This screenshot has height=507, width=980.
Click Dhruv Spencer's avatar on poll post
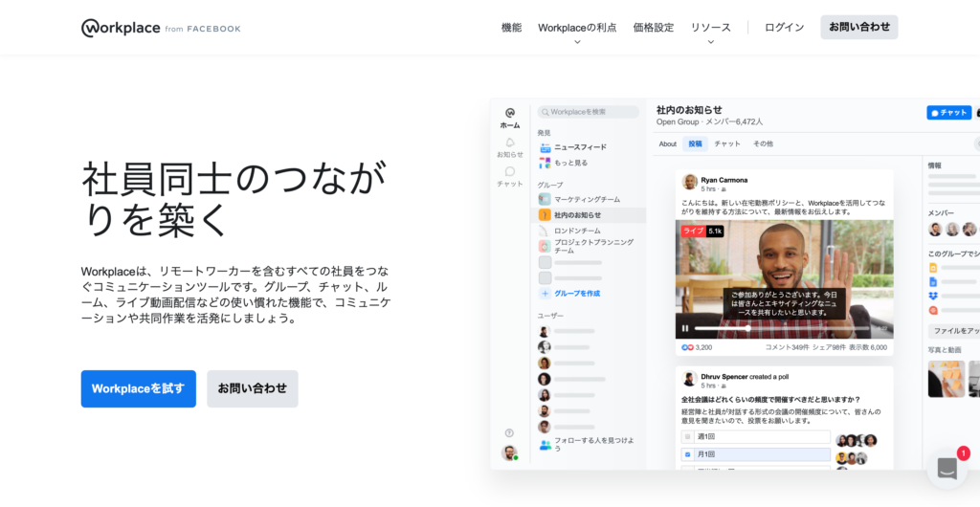(689, 379)
